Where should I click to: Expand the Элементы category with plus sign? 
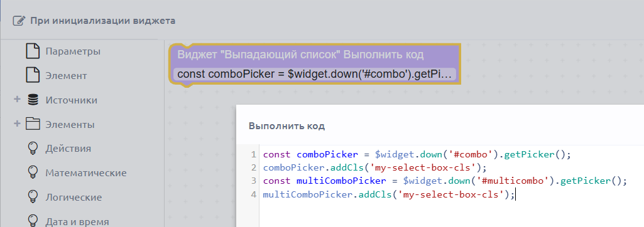(x=17, y=124)
